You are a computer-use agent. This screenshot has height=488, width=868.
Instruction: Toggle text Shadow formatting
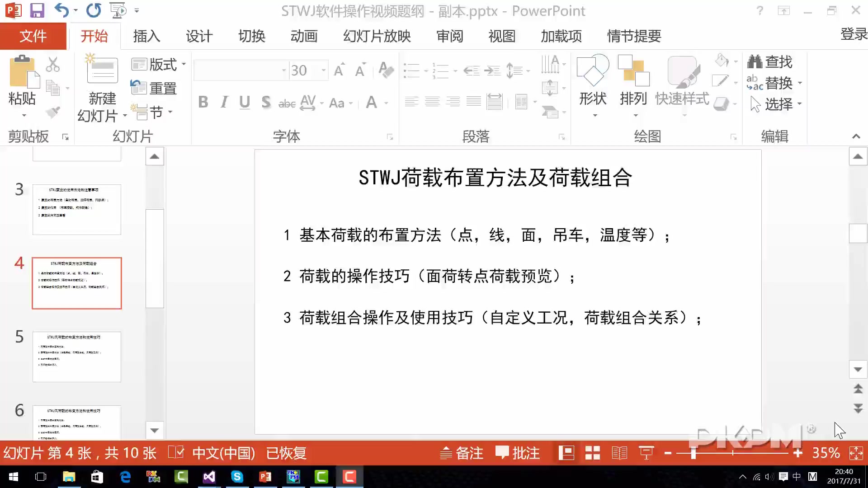point(266,103)
